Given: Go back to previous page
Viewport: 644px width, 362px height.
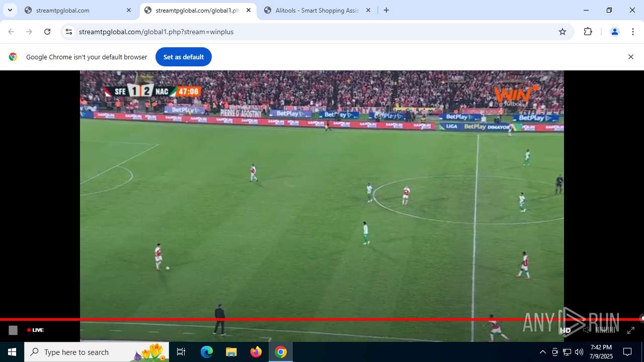Looking at the screenshot, I should point(11,32).
